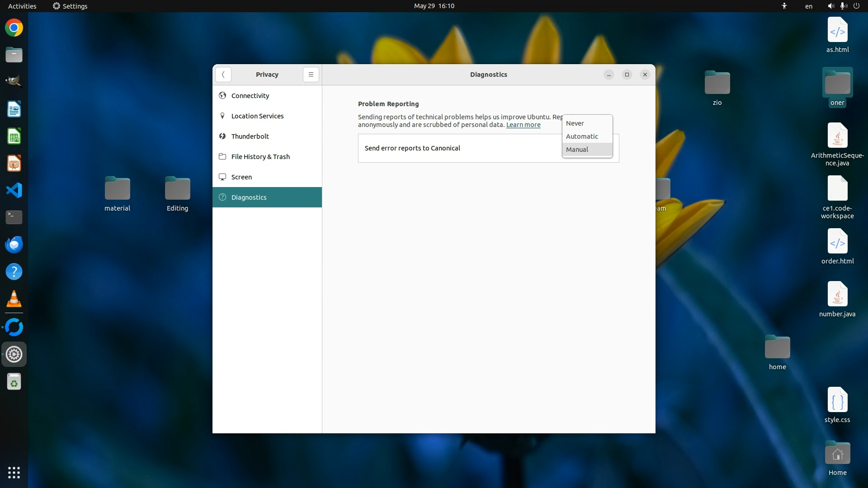868x488 pixels.
Task: Open Show Applications grid
Action: coord(14,473)
